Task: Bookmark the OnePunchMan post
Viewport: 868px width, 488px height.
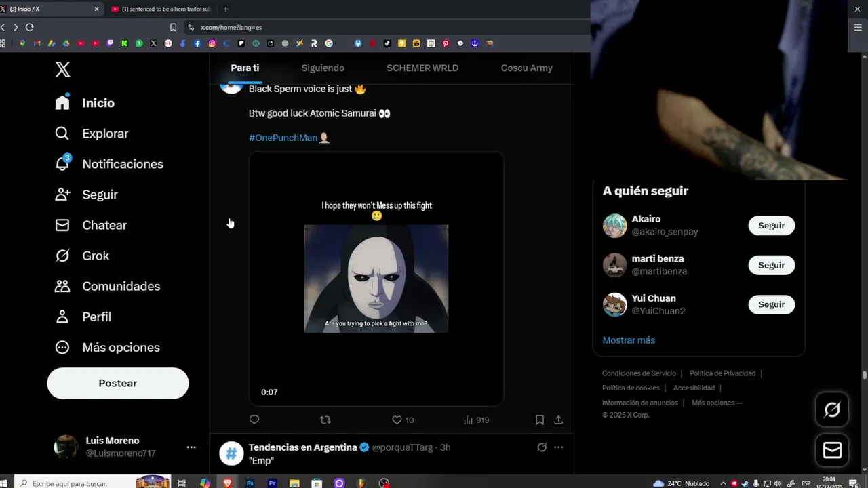Action: (540, 420)
